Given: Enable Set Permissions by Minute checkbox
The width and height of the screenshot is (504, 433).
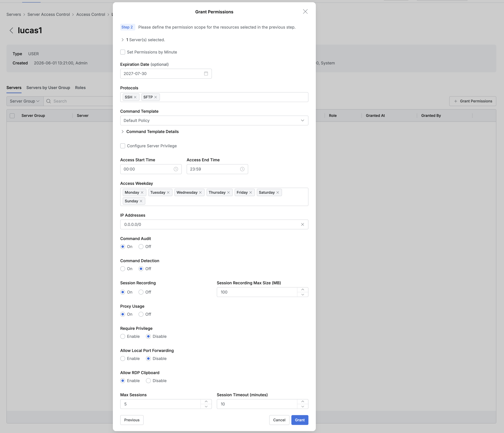Looking at the screenshot, I should click(123, 52).
